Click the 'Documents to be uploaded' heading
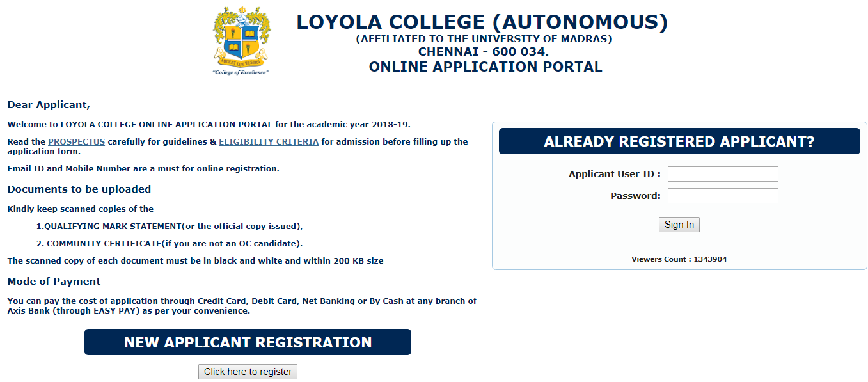Image resolution: width=868 pixels, height=382 pixels. (x=79, y=189)
